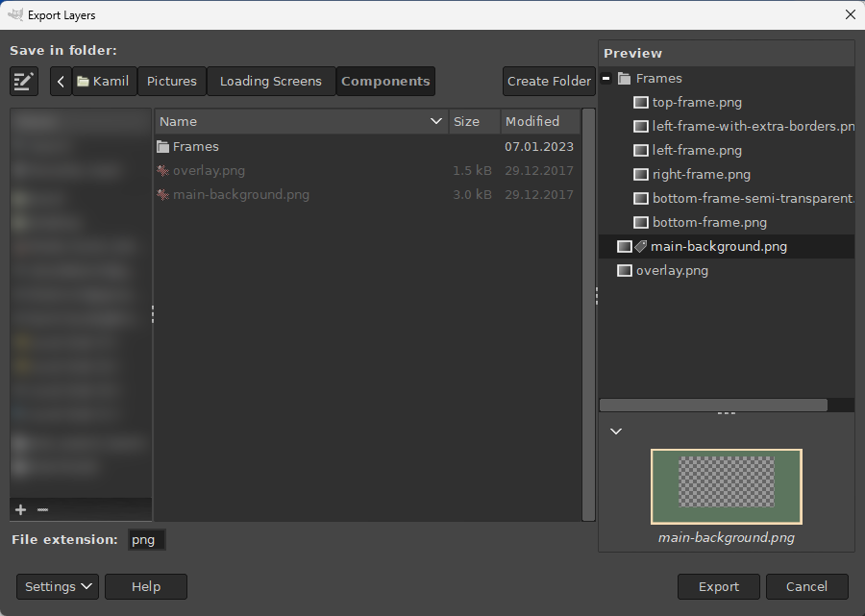Click the remove bookmark minus icon
865x616 pixels.
tap(42, 509)
